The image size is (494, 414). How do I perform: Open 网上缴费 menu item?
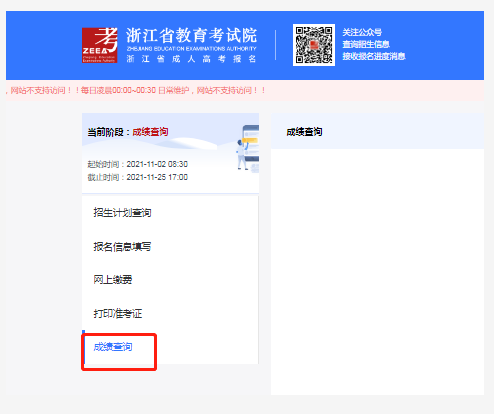coord(113,279)
